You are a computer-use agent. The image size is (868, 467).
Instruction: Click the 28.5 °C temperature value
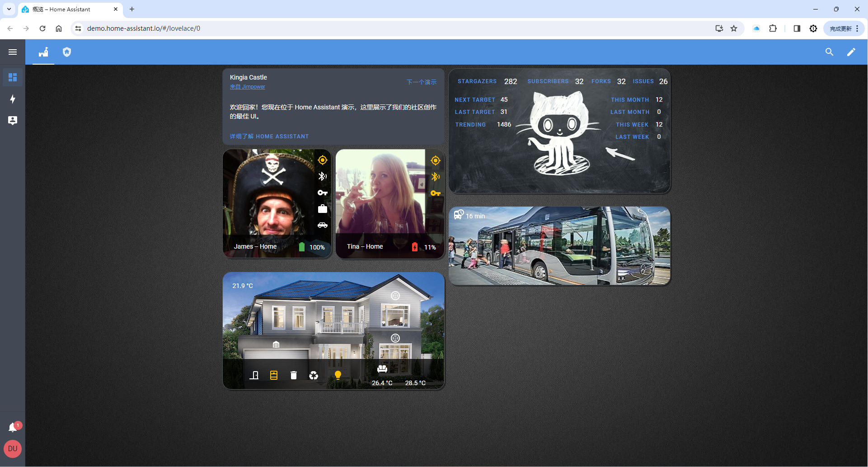click(415, 383)
